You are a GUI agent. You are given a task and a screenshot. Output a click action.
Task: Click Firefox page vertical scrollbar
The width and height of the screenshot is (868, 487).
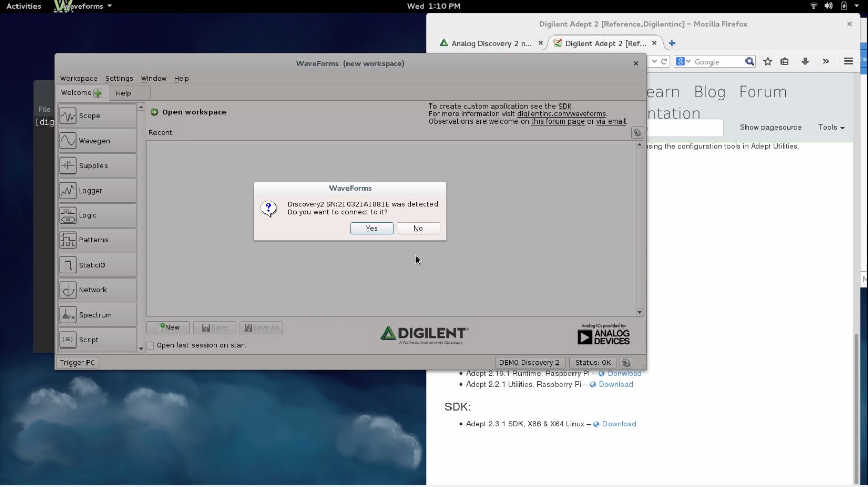pos(856,409)
